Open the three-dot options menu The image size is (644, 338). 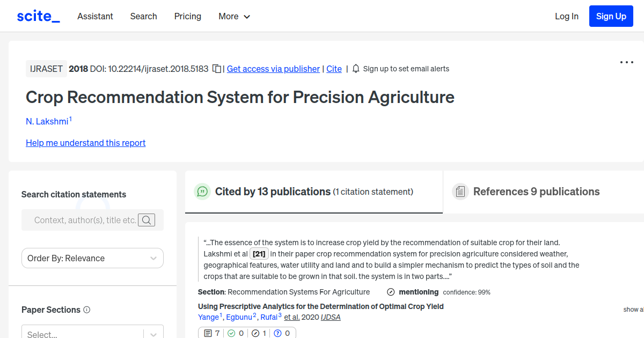click(x=626, y=62)
